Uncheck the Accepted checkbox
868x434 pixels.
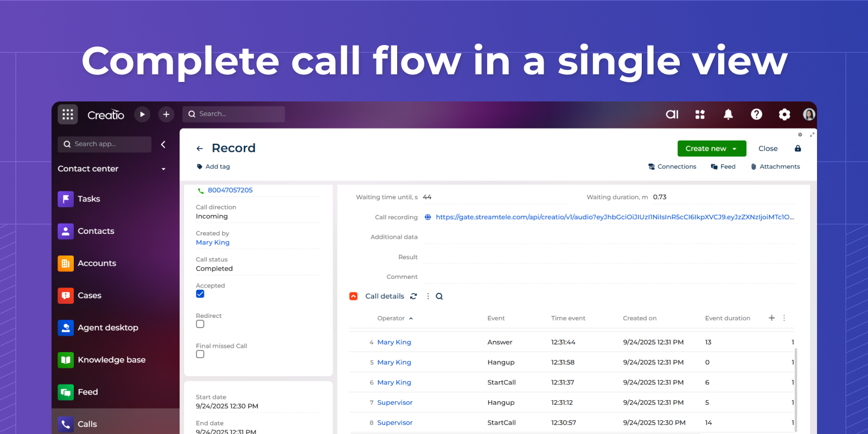pos(200,294)
